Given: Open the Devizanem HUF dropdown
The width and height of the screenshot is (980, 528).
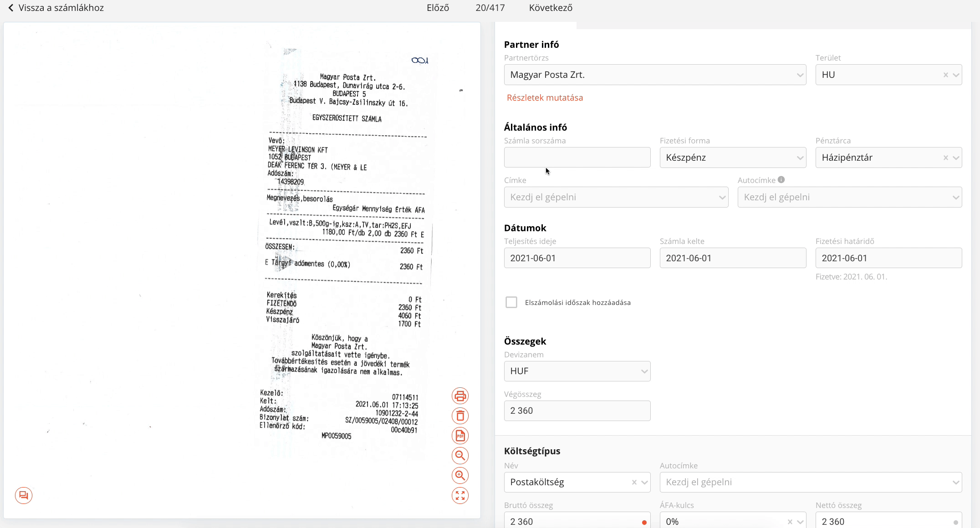Looking at the screenshot, I should 577,371.
